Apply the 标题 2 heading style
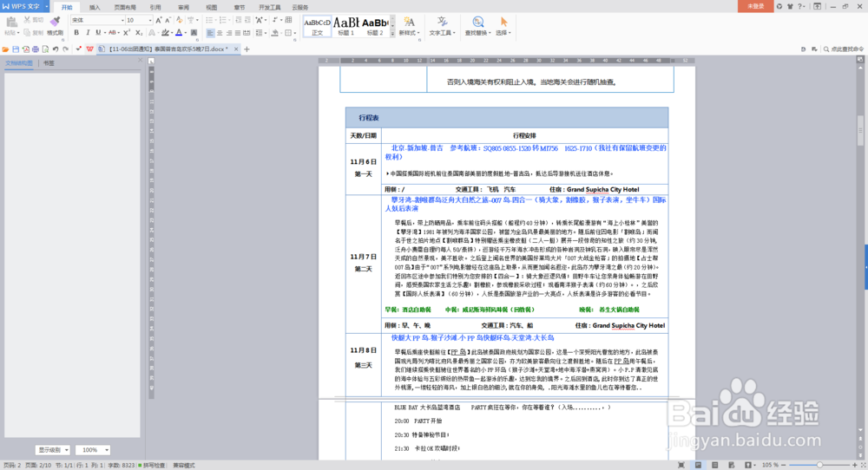This screenshot has height=470, width=868. (x=375, y=26)
